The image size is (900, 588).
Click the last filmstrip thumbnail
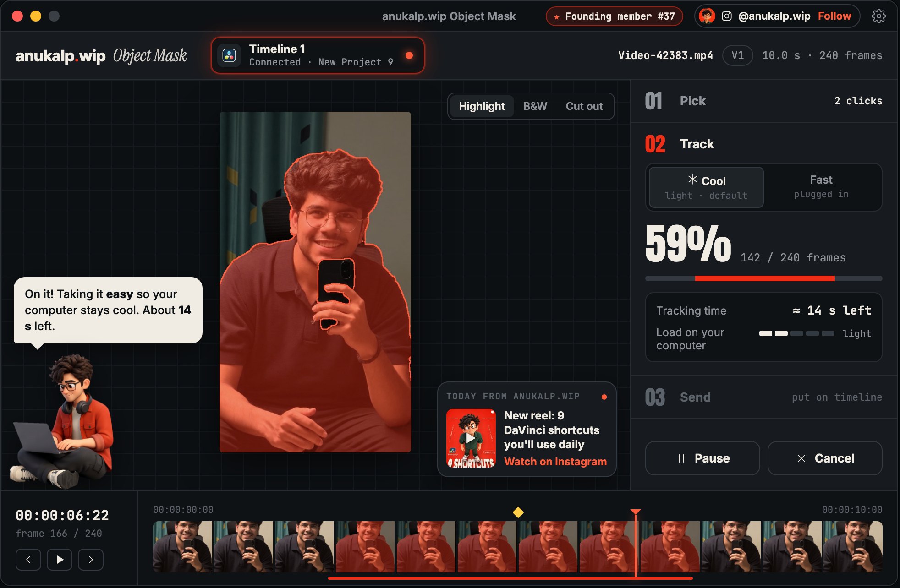853,546
